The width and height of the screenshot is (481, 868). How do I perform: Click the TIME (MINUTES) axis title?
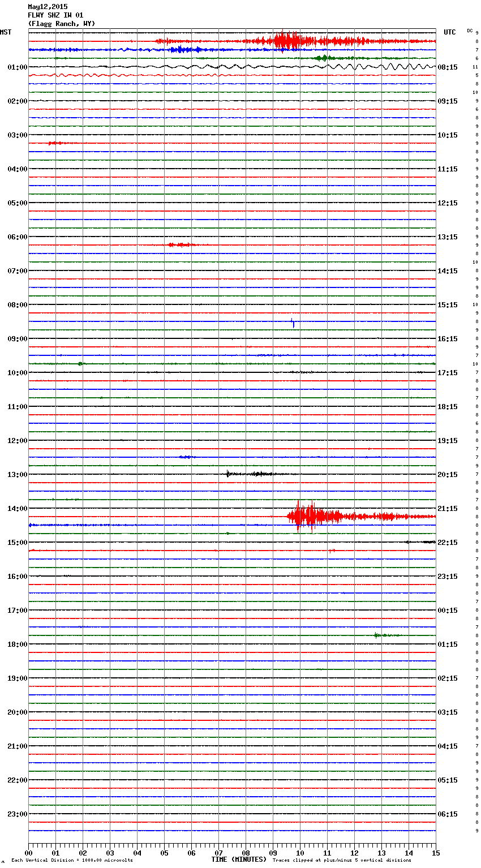coord(239,860)
